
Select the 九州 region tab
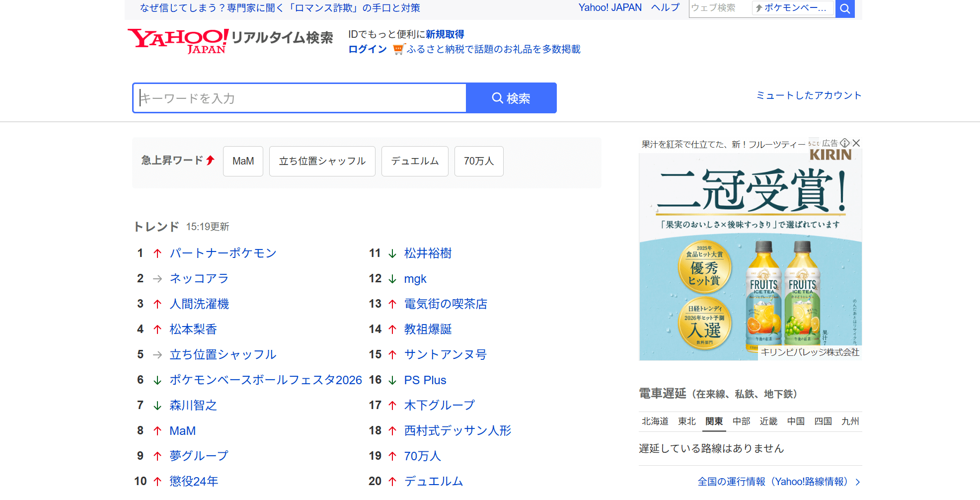coord(850,421)
